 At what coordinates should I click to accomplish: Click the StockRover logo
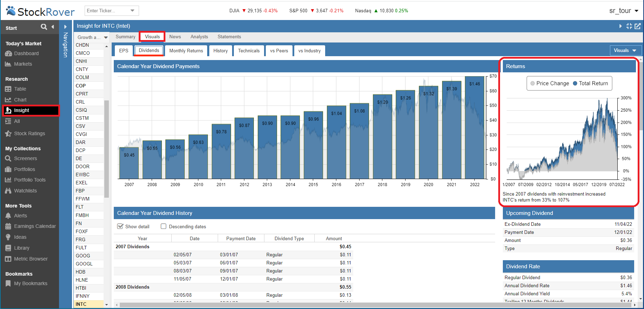click(x=40, y=11)
